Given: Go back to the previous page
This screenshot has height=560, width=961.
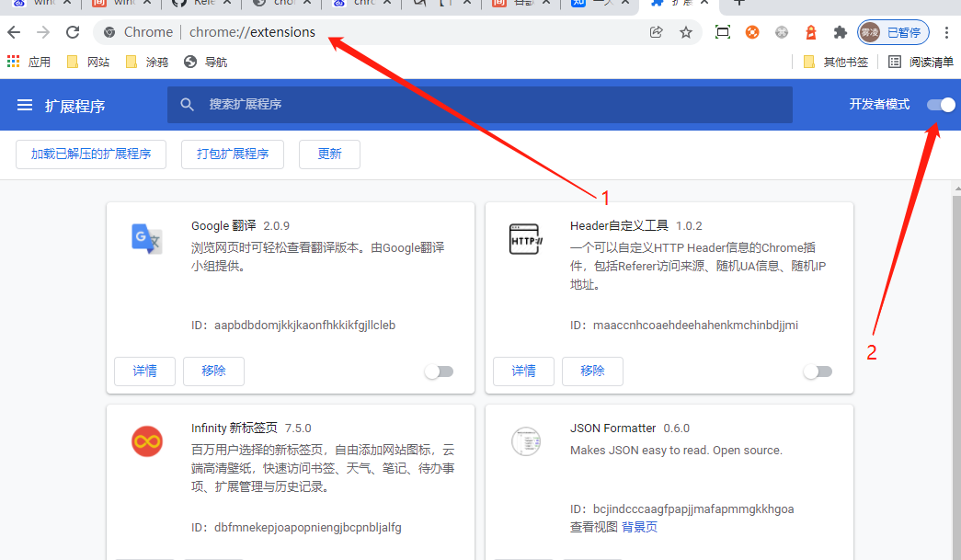Looking at the screenshot, I should [x=14, y=32].
